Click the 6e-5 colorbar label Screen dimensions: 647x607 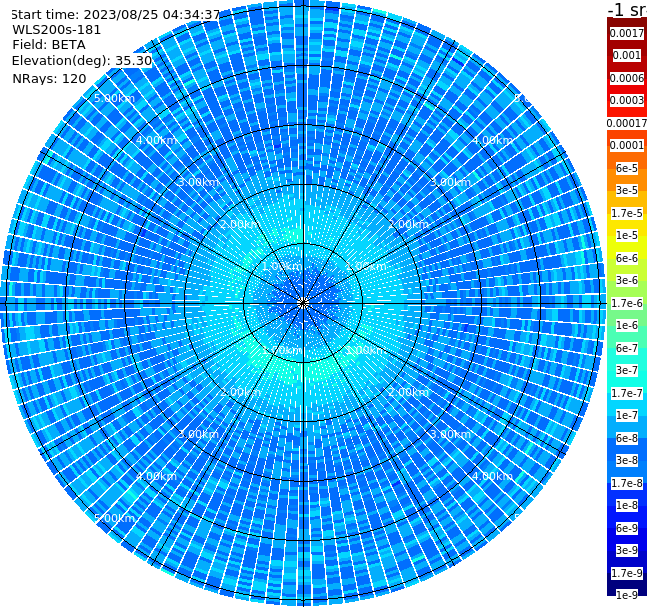tap(627, 168)
